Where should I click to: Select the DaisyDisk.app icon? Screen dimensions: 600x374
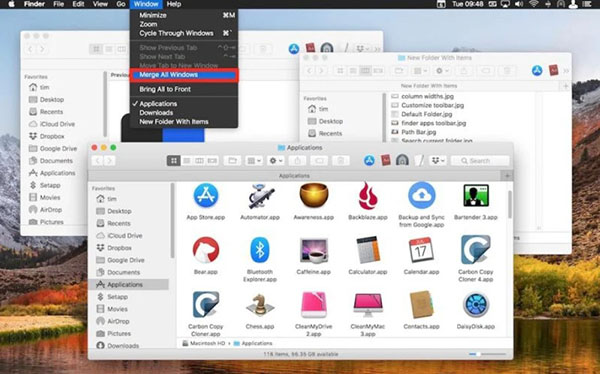click(x=476, y=305)
